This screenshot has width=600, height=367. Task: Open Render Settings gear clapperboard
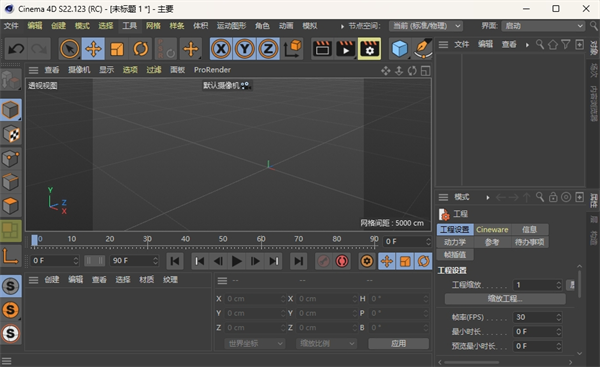click(369, 49)
